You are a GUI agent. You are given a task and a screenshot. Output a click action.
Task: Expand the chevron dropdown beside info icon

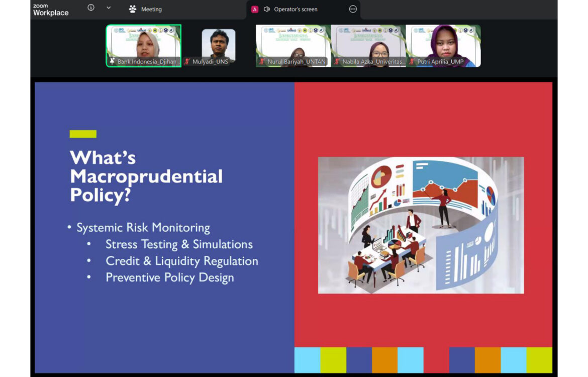coord(109,8)
